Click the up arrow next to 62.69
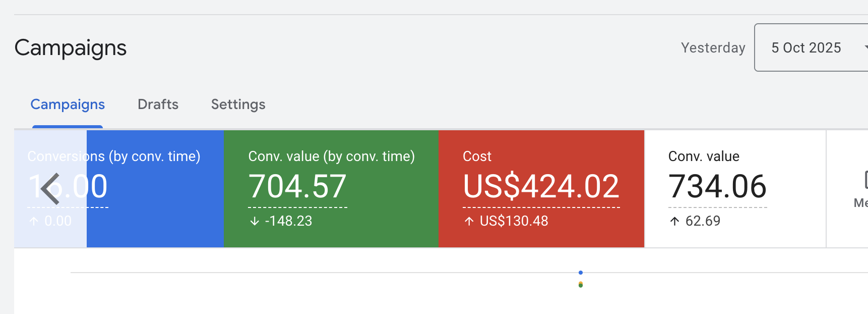This screenshot has width=868, height=314. click(674, 221)
